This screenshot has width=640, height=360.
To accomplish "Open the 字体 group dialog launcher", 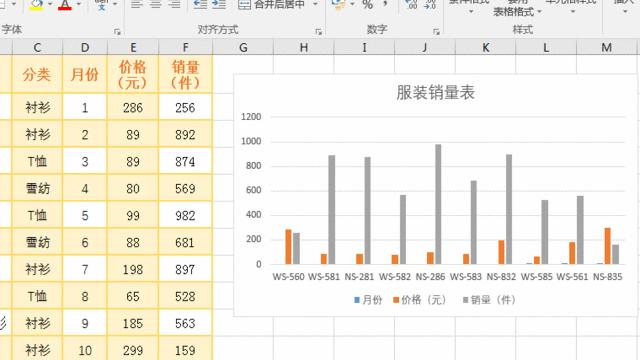I will point(117,31).
